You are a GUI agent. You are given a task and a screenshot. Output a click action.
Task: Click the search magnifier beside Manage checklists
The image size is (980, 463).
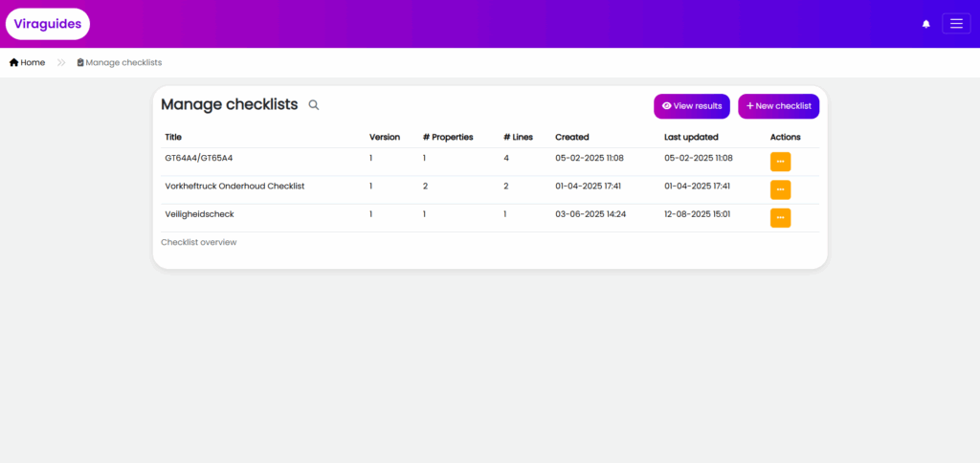point(314,105)
